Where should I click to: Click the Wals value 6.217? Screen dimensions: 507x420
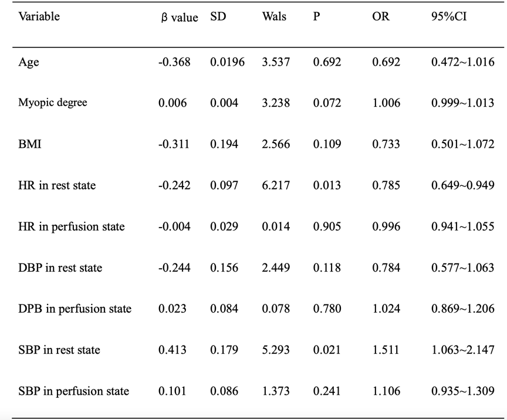[276, 185]
